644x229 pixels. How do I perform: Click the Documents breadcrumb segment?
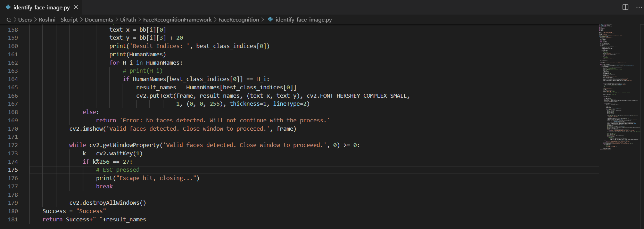99,19
